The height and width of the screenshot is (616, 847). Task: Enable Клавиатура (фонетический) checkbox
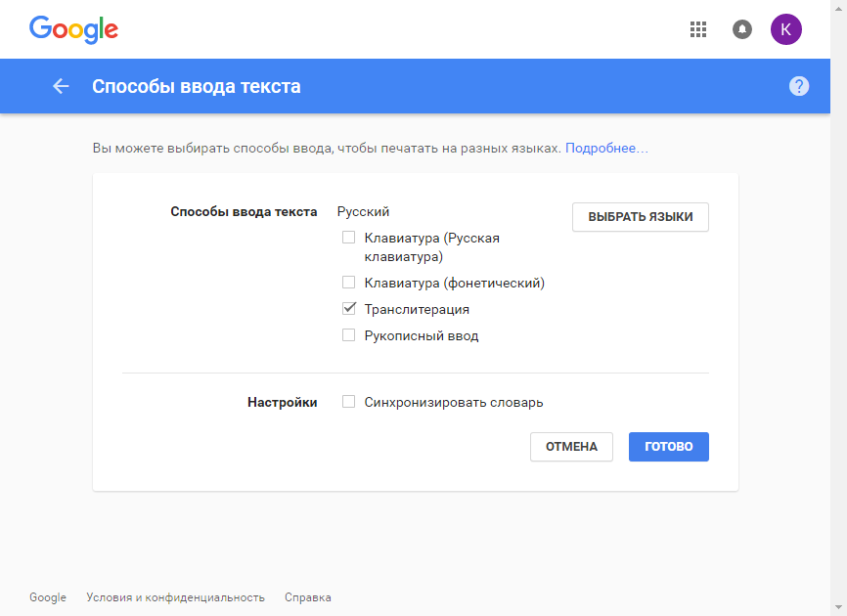[348, 283]
